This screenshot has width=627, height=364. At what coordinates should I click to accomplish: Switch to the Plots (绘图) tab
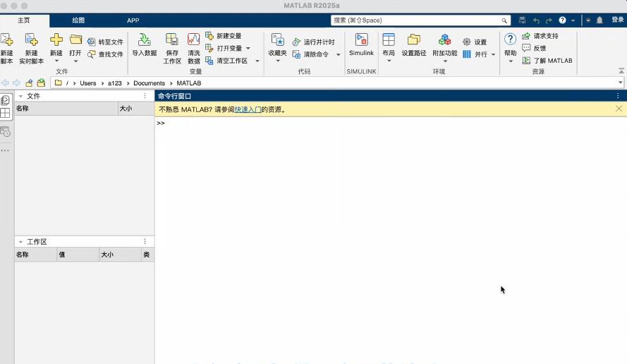(78, 20)
